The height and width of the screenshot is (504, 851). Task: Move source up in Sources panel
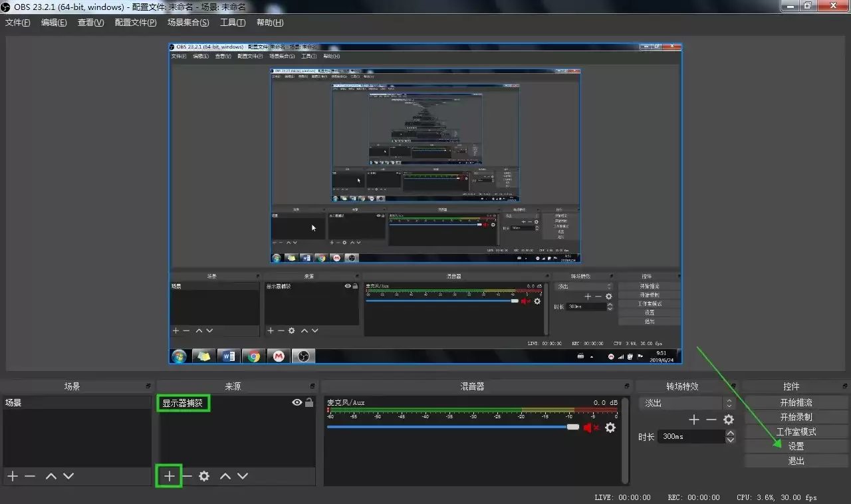point(225,476)
